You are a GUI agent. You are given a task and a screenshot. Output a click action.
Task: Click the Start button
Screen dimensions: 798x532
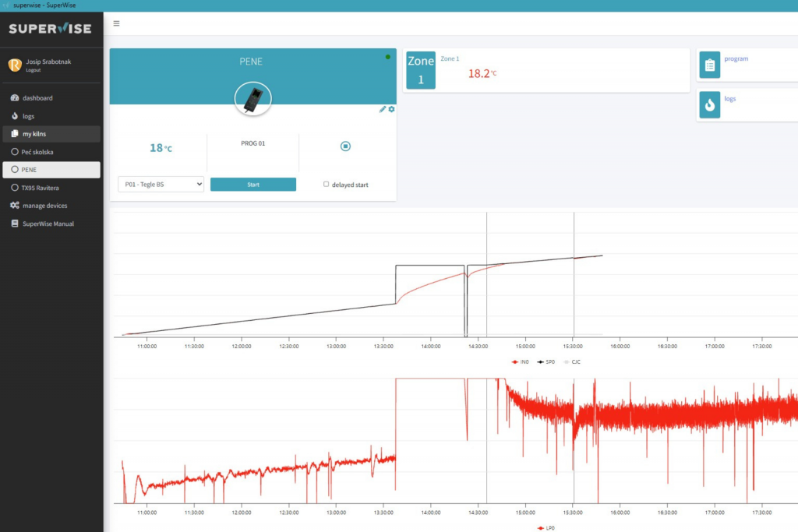[253, 185]
